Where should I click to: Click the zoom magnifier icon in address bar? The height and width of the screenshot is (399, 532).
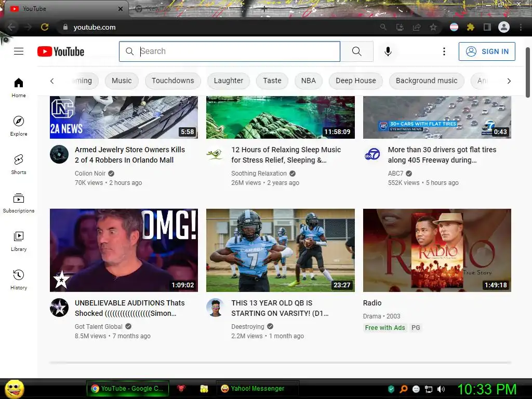tap(383, 27)
